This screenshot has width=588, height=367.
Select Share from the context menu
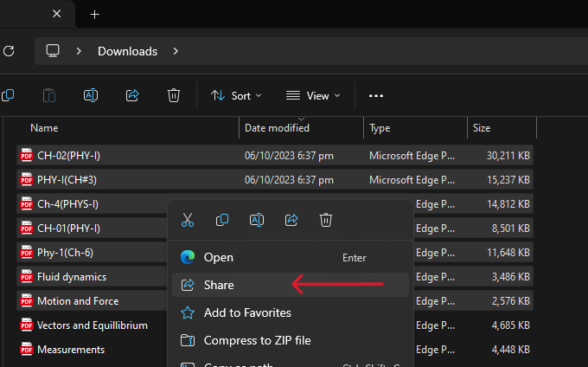[219, 285]
